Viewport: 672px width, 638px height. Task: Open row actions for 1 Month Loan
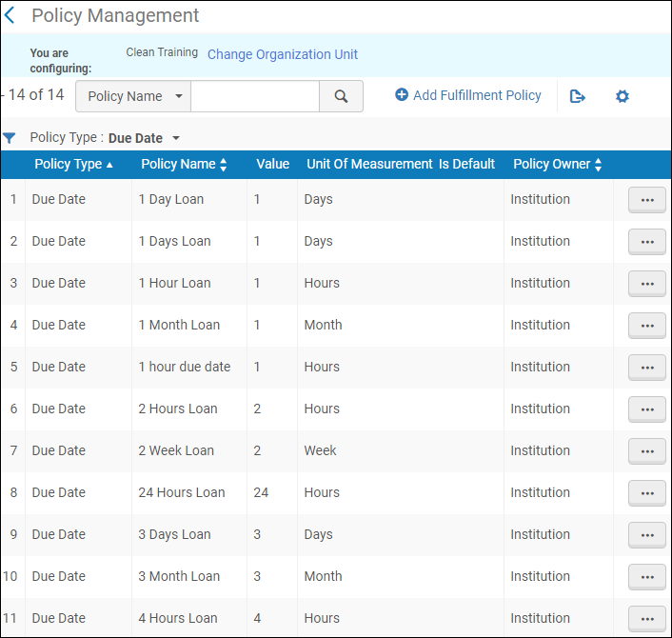(646, 326)
